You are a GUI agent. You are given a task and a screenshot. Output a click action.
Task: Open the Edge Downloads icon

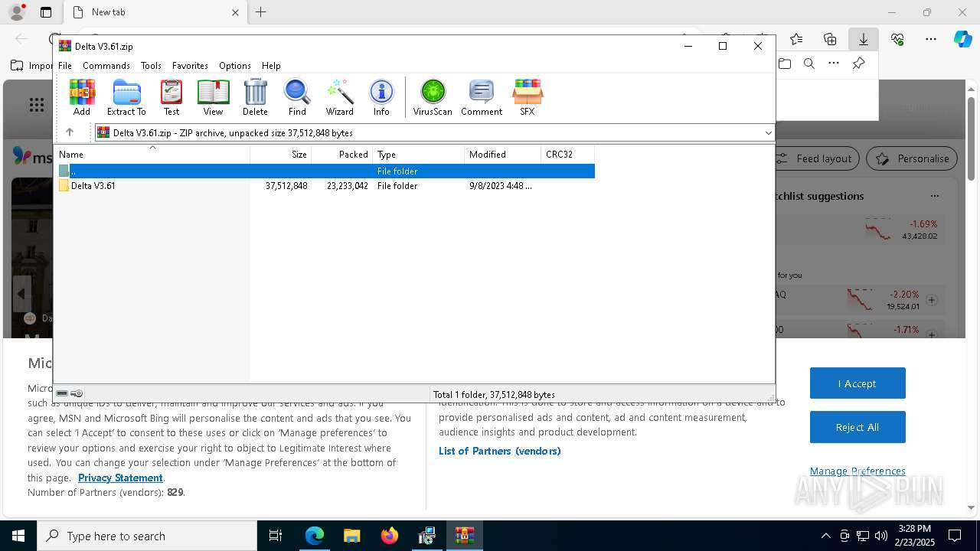[x=863, y=39]
